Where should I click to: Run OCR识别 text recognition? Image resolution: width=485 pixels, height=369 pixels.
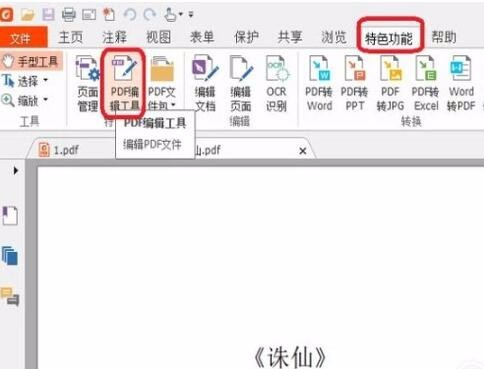[x=276, y=84]
